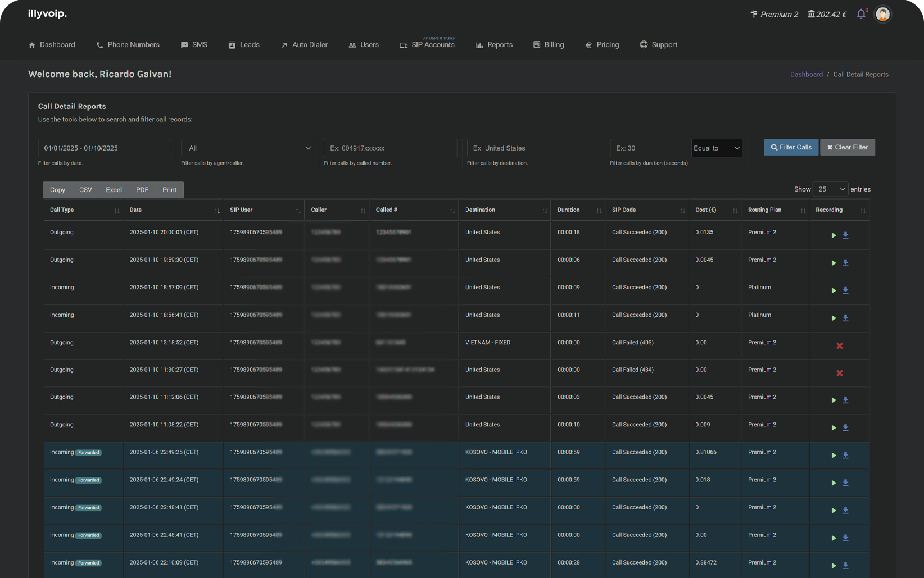Export table using Excel button
Viewport: 924px width, 578px height.
(114, 190)
